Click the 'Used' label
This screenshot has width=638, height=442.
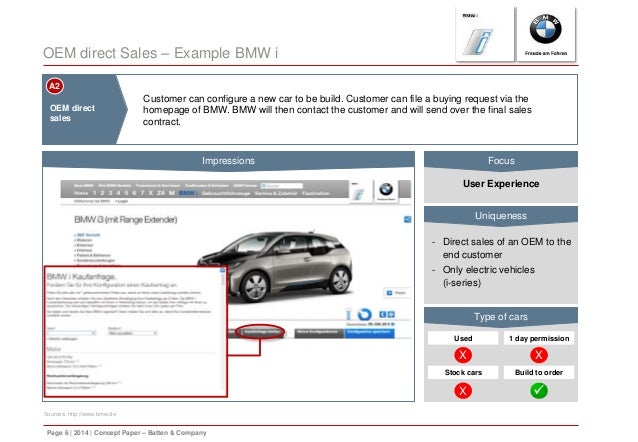463,338
